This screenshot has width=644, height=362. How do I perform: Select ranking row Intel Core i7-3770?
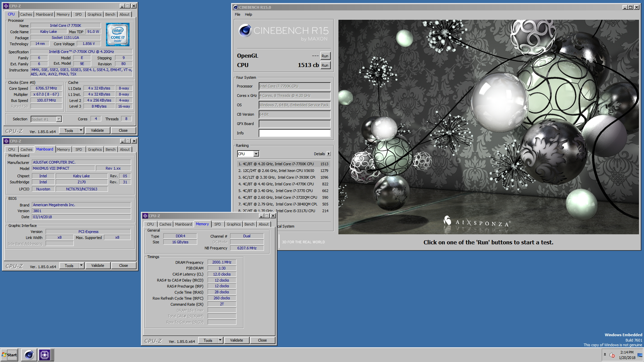[283, 191]
